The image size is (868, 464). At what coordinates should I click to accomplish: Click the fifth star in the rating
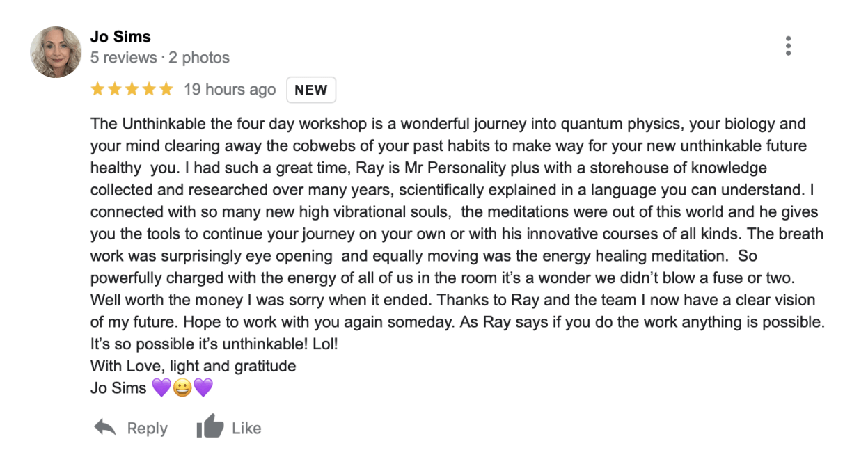click(x=166, y=89)
